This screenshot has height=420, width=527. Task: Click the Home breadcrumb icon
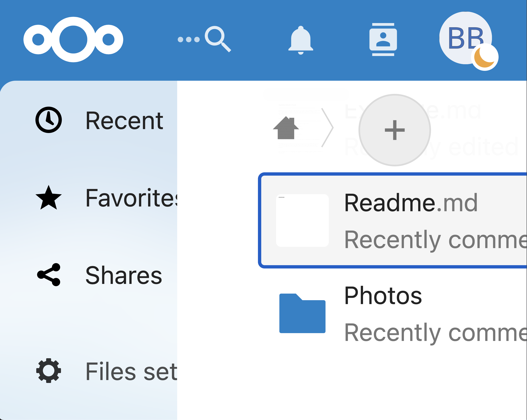tap(286, 128)
